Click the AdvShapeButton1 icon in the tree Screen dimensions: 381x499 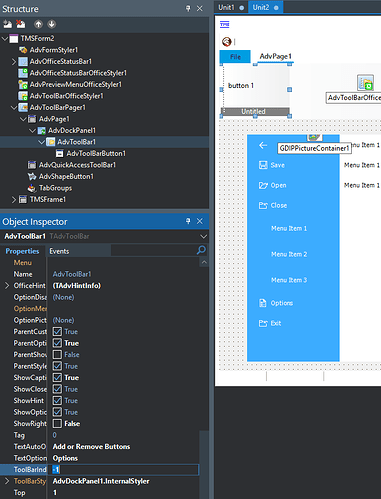(x=32, y=176)
